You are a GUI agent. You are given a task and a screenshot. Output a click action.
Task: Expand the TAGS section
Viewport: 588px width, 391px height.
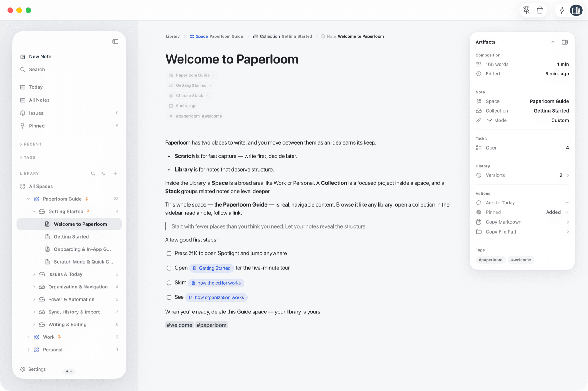point(28,158)
